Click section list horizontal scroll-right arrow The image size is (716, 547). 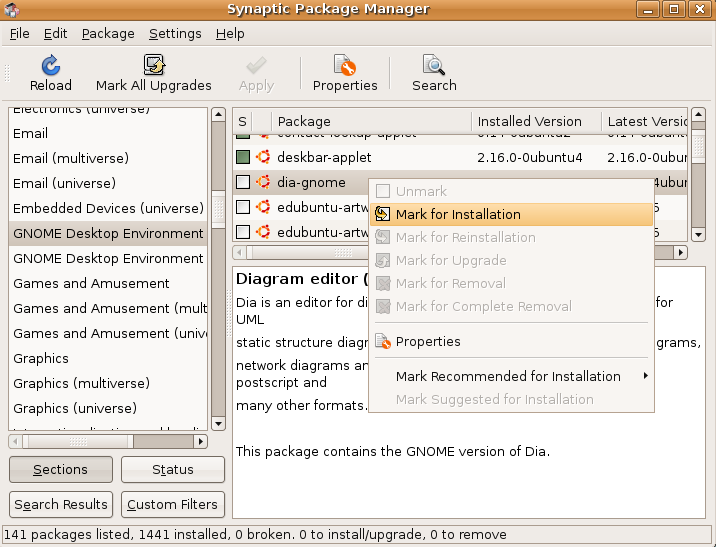click(200, 442)
